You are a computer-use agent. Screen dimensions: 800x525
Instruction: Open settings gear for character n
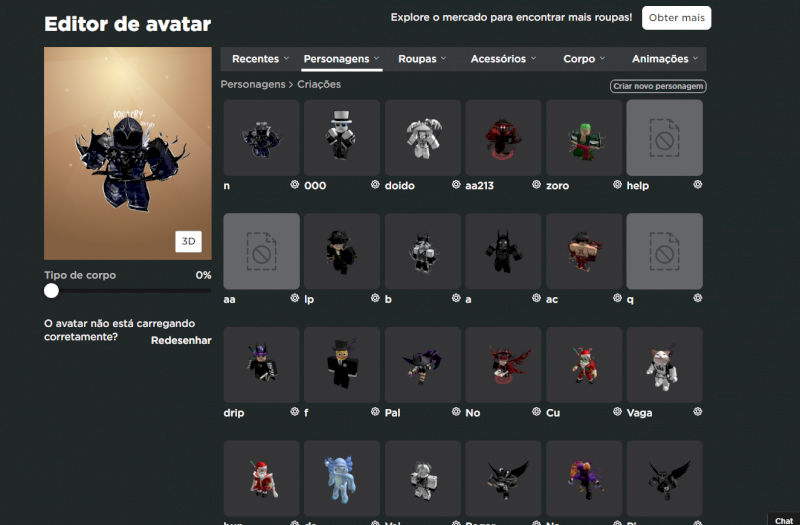294,185
